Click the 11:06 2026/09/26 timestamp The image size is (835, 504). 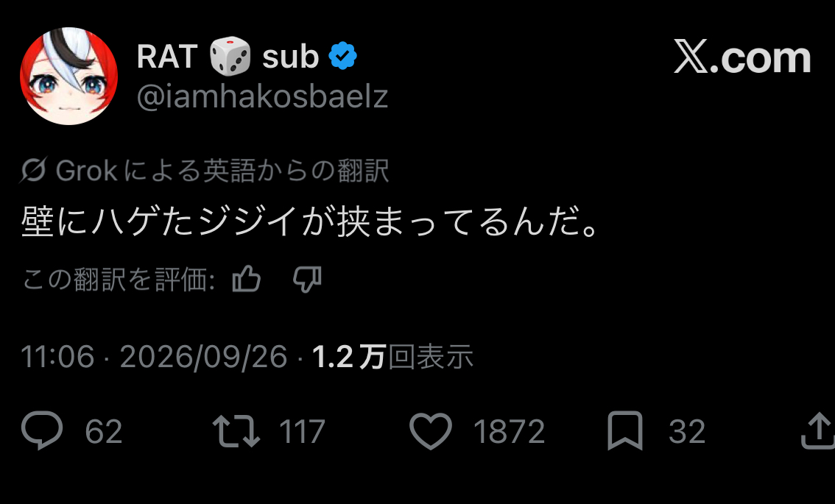154,356
